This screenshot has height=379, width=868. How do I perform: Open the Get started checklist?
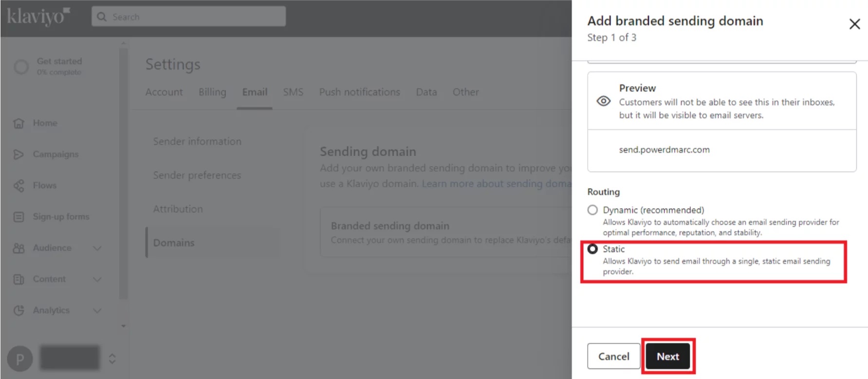pos(59,66)
